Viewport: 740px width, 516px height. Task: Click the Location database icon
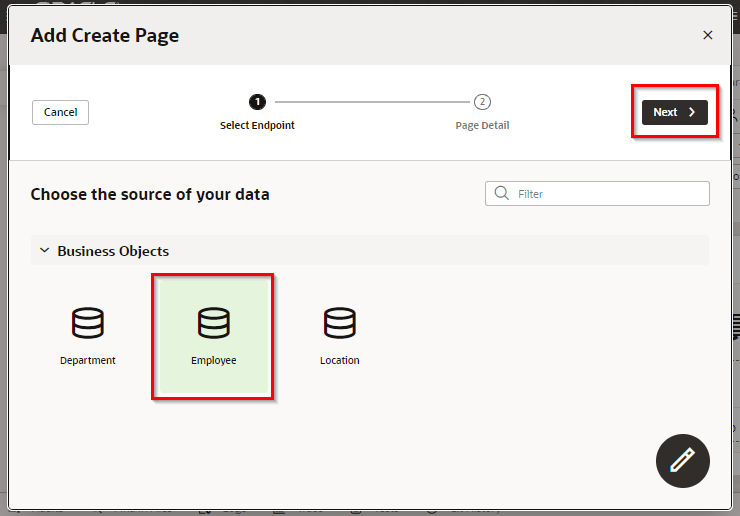tap(339, 322)
